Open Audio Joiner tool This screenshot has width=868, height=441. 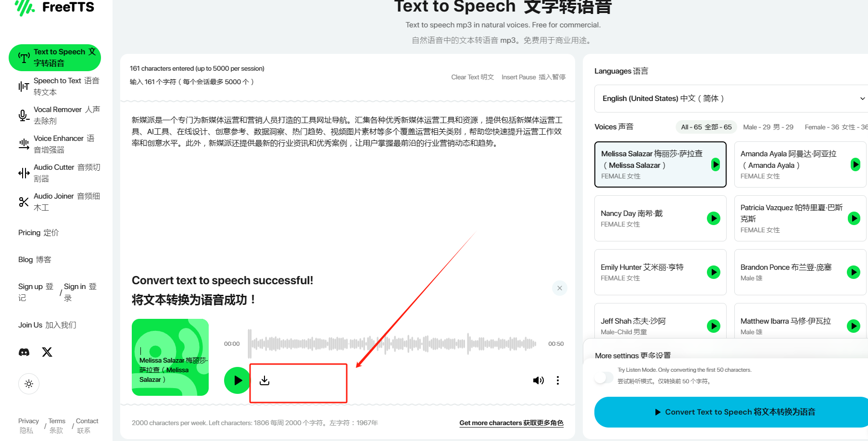coord(59,202)
